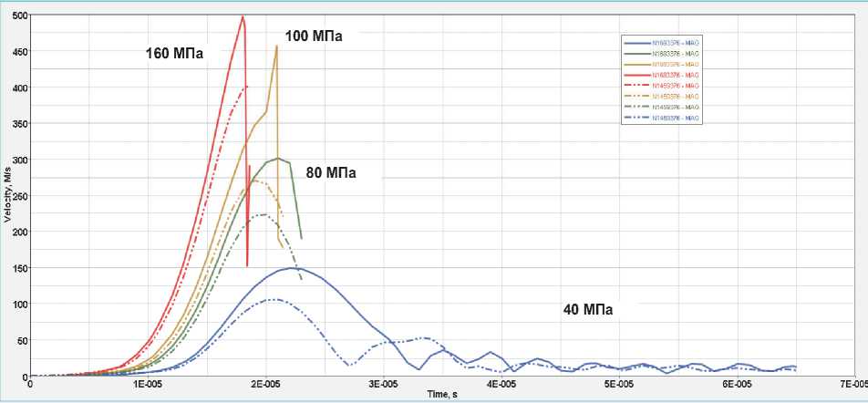
Task: Select the solid green legend entry
Action: click(x=662, y=54)
